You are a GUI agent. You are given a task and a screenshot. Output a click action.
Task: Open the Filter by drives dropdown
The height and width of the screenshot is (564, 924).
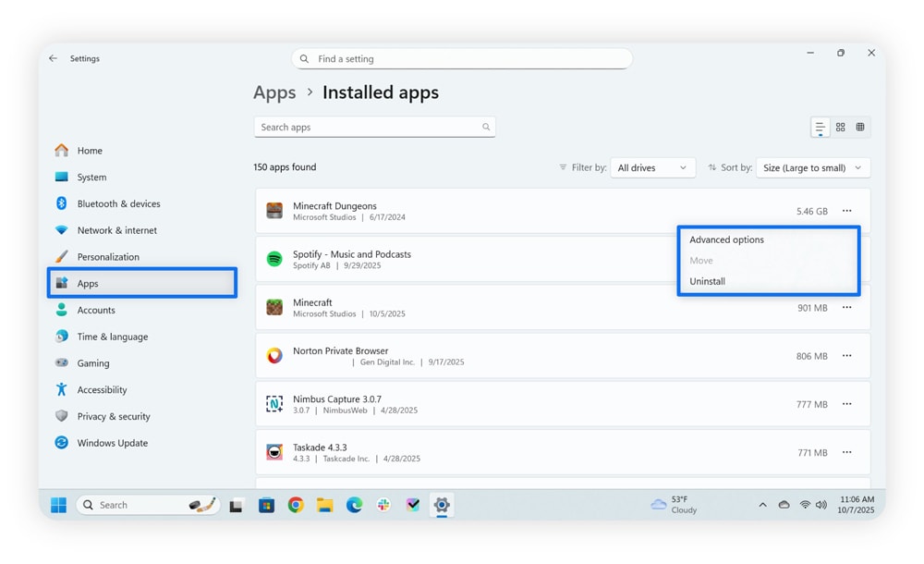[x=652, y=167]
